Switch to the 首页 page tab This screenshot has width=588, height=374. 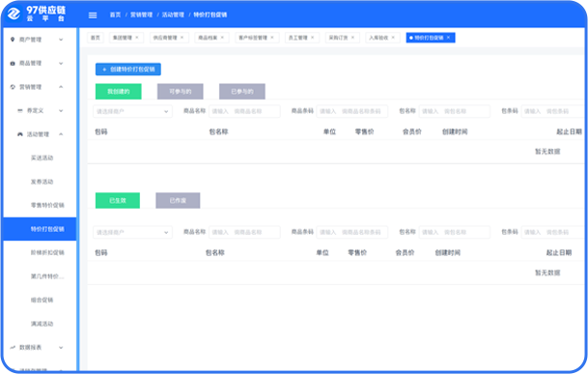coord(96,38)
